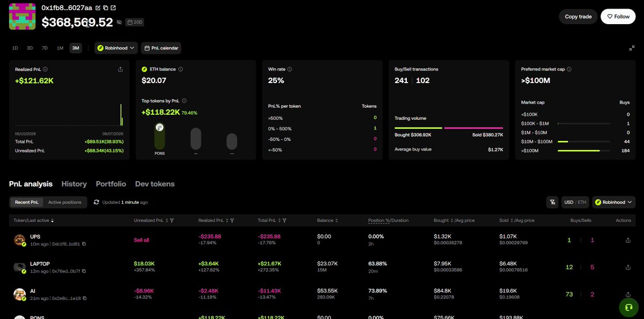
Task: Switch to the Dev tokens tab
Action: tap(155, 184)
